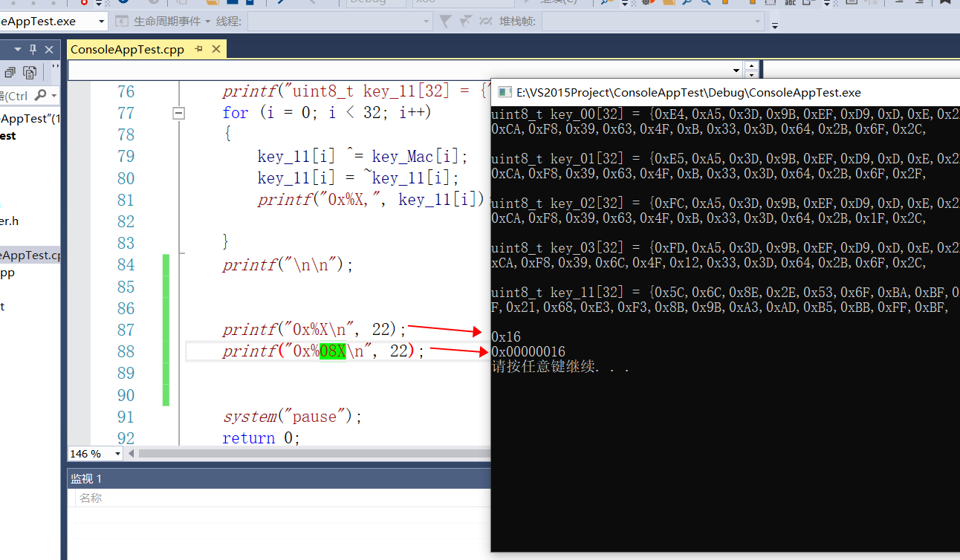This screenshot has width=960, height=560.
Task: Click the lifecycle events icon in debug toolbar
Action: (121, 22)
